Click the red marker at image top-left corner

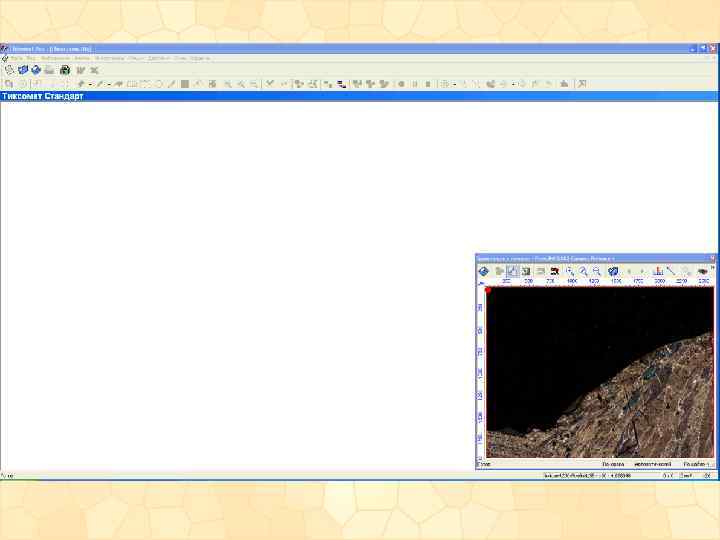pyautogui.click(x=488, y=290)
